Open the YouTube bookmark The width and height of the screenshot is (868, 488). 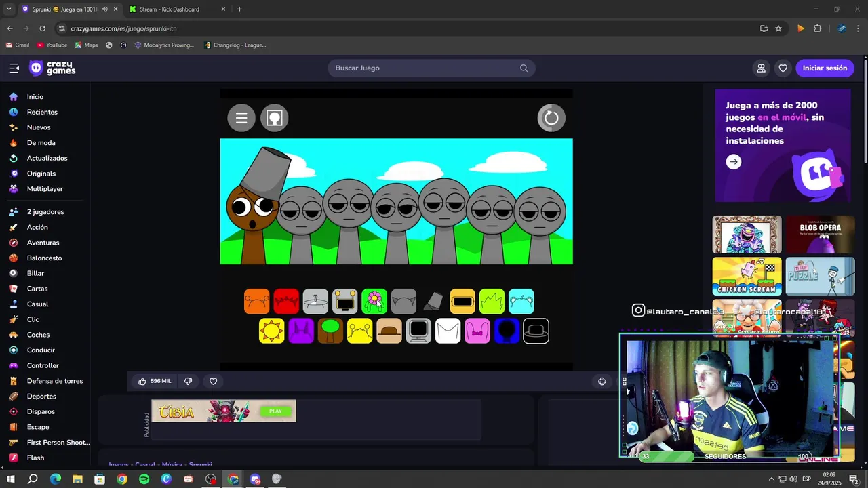tap(52, 45)
